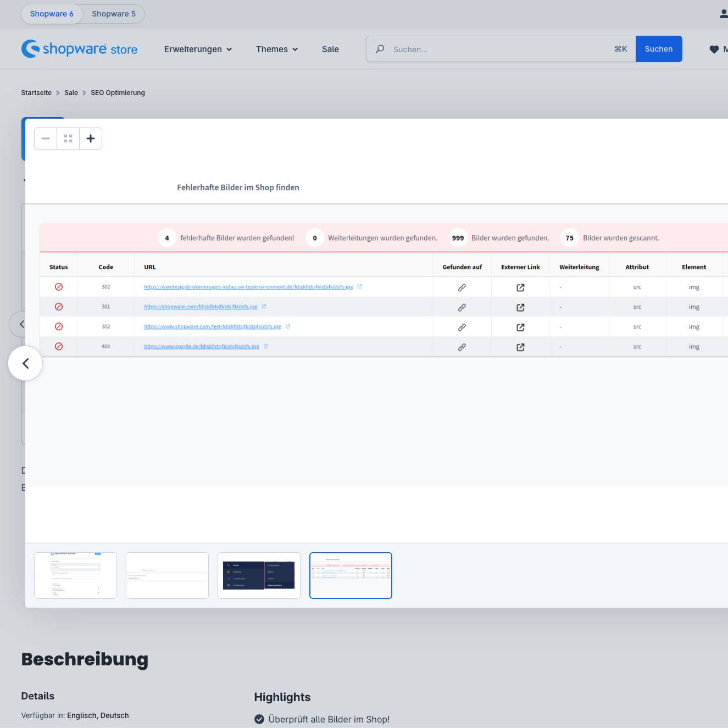
Task: Go to the Sale breadcrumb
Action: click(x=71, y=93)
